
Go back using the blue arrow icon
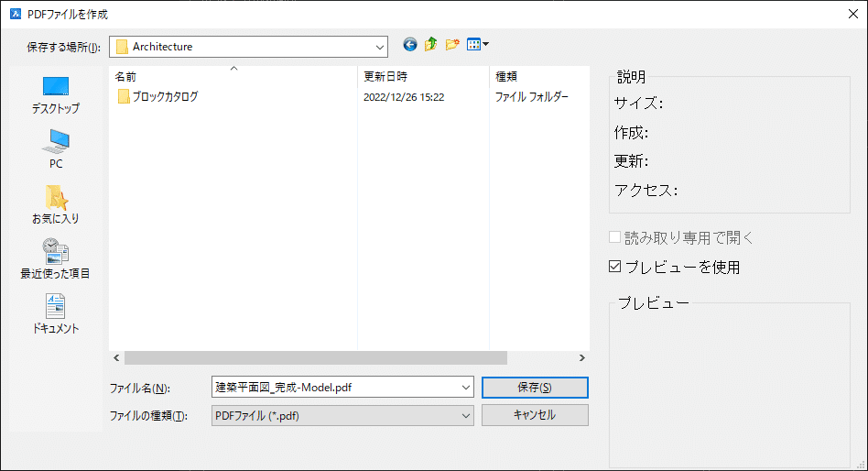pyautogui.click(x=409, y=44)
